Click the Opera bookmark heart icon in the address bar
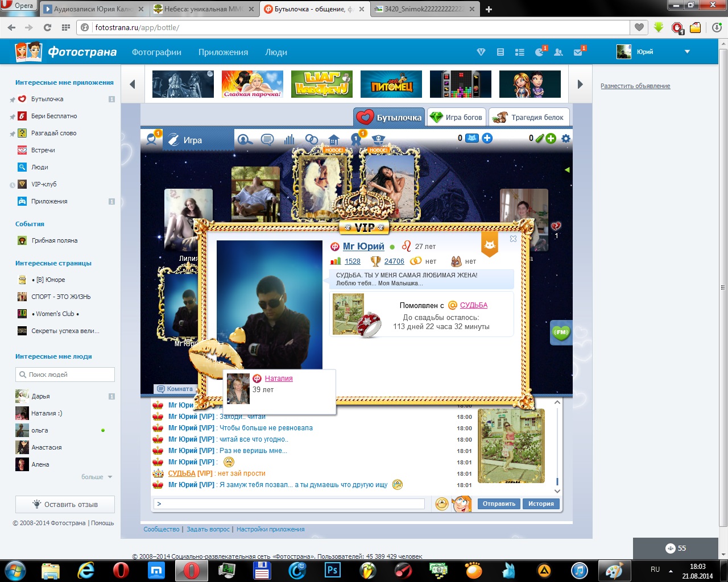This screenshot has height=582, width=728. coord(639,27)
